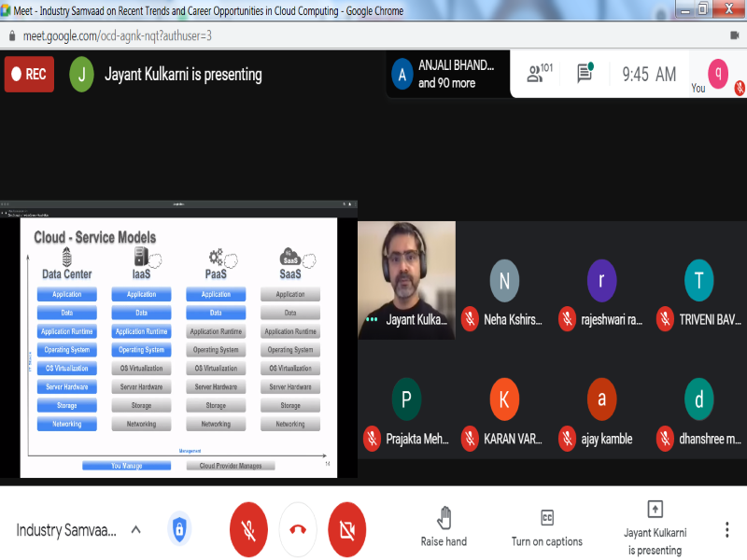Expand the Industry Samvaad meeting details chevron

coord(135,530)
